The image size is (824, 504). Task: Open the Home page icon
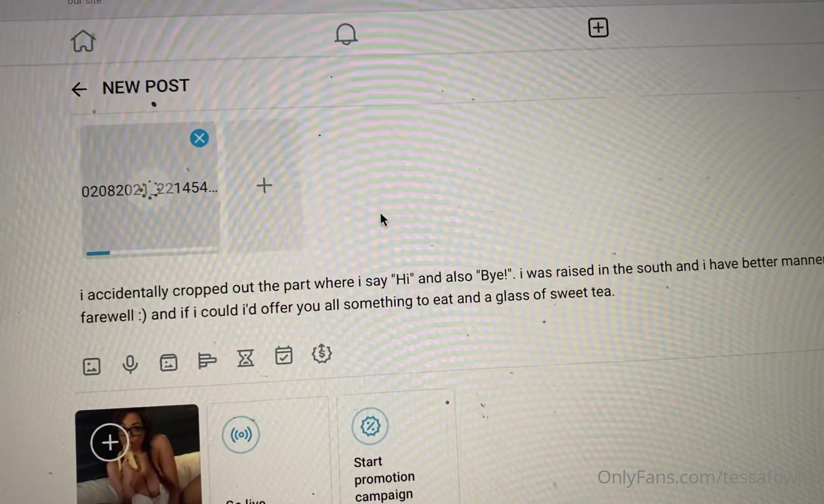coord(83,41)
